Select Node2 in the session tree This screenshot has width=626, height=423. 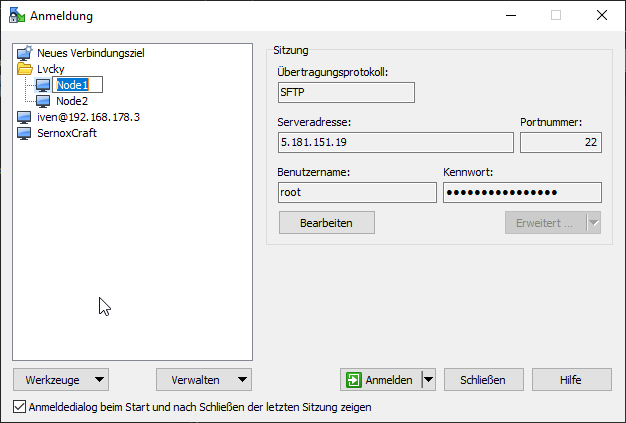[x=71, y=101]
